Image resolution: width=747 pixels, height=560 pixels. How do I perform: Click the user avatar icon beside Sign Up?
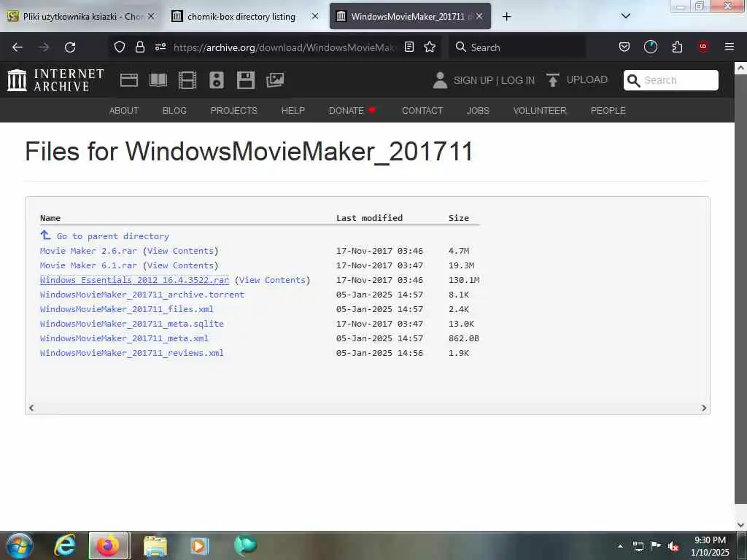[x=440, y=80]
